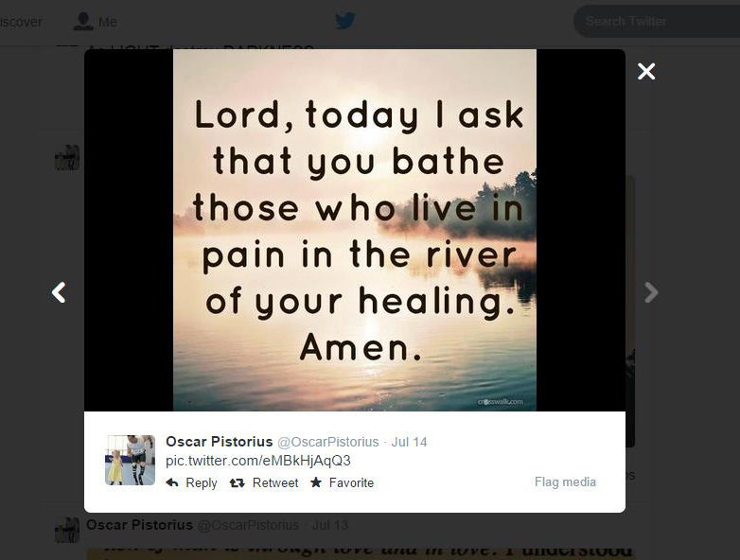Open the pic.twitter.com/eMBkHjAqQ3 link
The image size is (740, 560).
[x=258, y=461]
